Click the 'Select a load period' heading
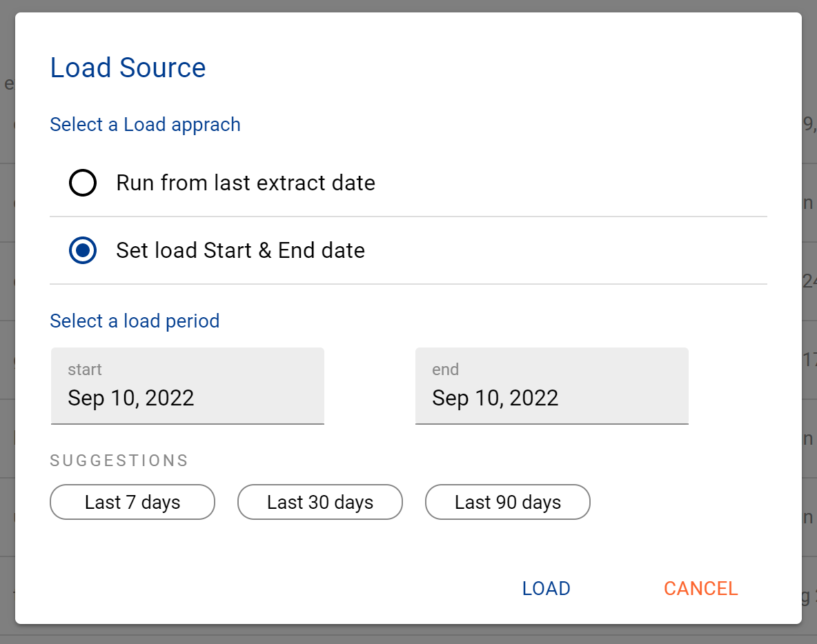 [x=135, y=321]
